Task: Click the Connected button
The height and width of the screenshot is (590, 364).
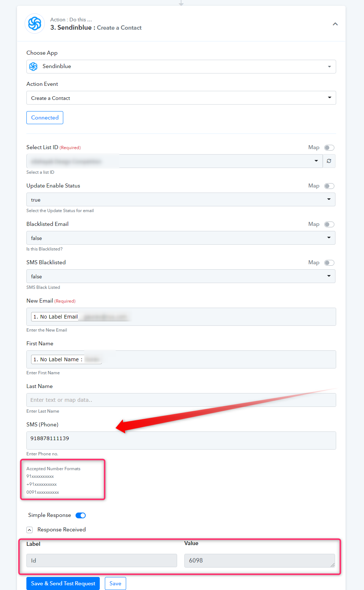Action: (x=45, y=118)
